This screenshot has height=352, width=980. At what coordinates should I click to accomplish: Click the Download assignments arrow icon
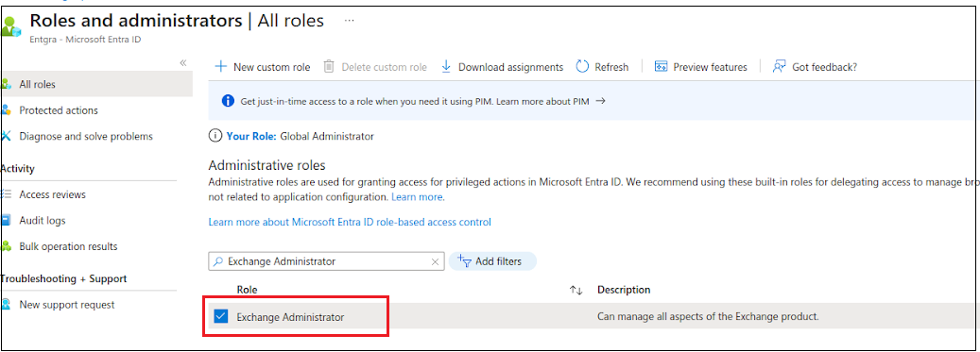point(446,67)
